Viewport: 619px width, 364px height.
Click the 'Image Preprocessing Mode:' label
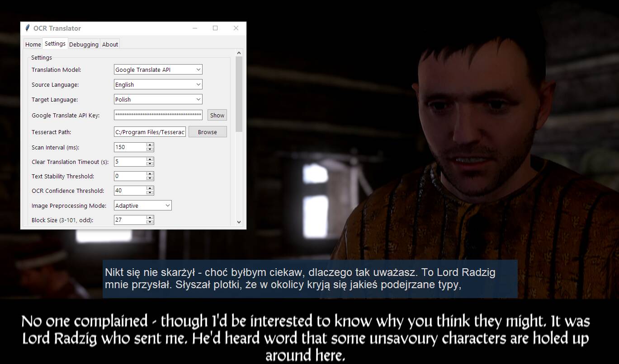[x=69, y=205]
